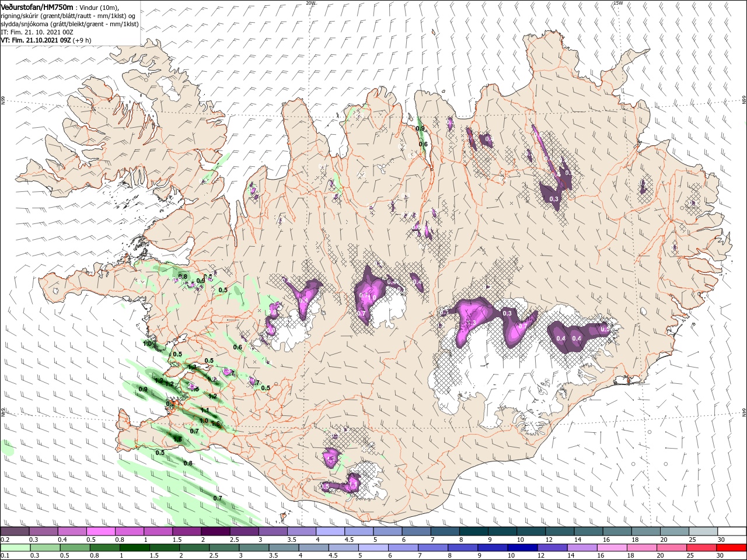Pick the light gray 25 swatch in upper legend
The image size is (747, 560).
pos(703,531)
